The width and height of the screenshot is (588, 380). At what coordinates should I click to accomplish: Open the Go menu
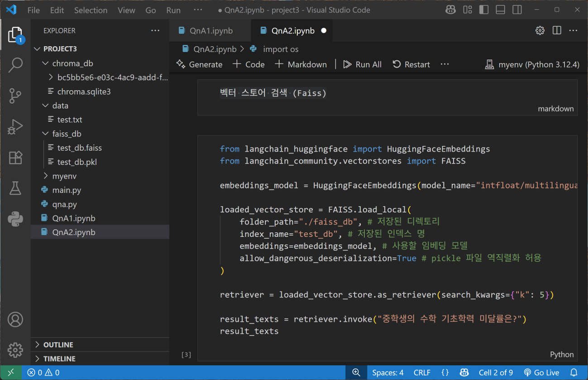[151, 10]
